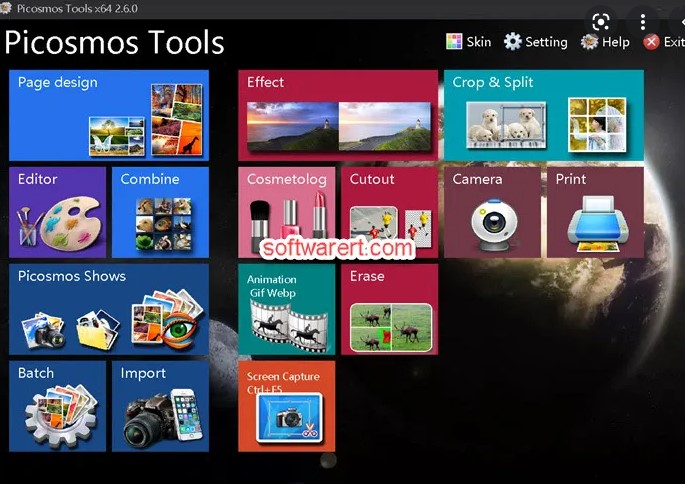This screenshot has height=484, width=685.
Task: Open the Editor paint palette tile
Action: tap(57, 212)
